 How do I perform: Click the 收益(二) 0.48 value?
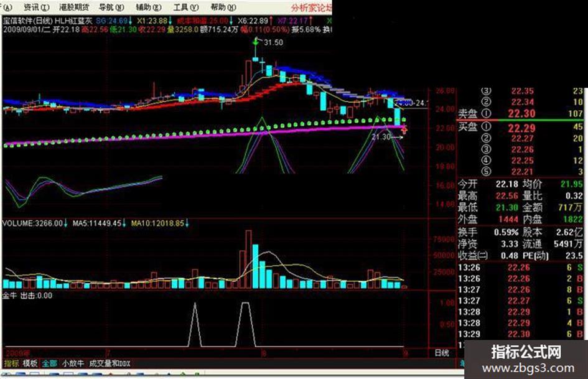[510, 256]
